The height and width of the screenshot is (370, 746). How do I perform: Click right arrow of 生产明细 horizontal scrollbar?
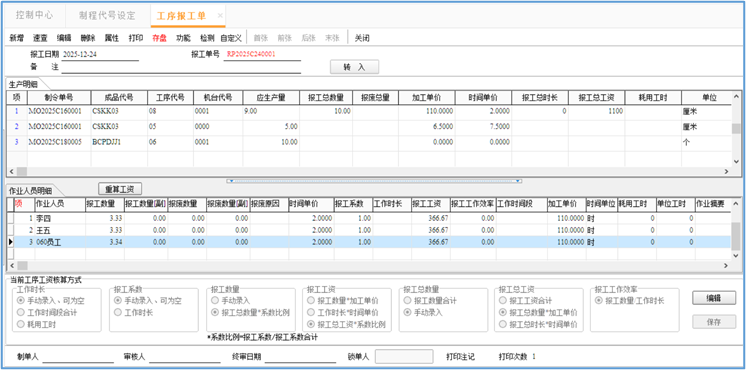point(726,172)
